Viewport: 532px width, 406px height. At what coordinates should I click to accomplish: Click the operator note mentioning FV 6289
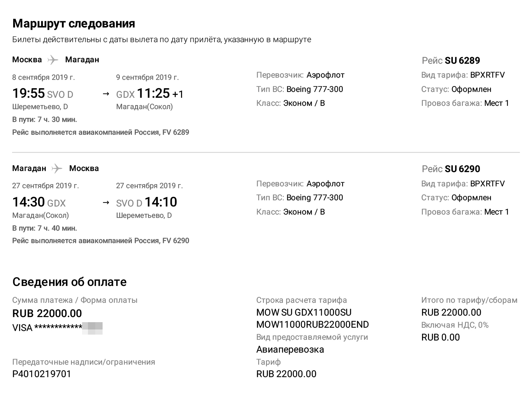[101, 132]
